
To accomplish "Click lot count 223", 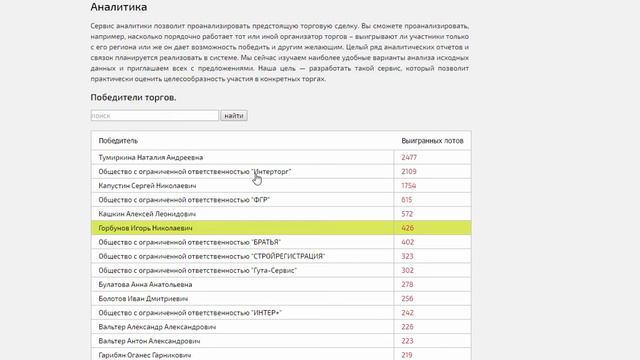I will [407, 341].
